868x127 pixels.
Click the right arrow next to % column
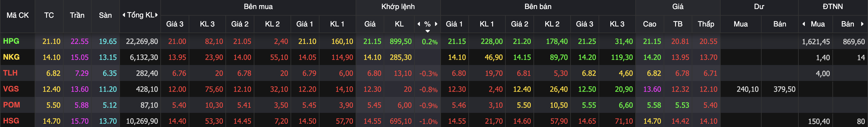tap(436, 24)
